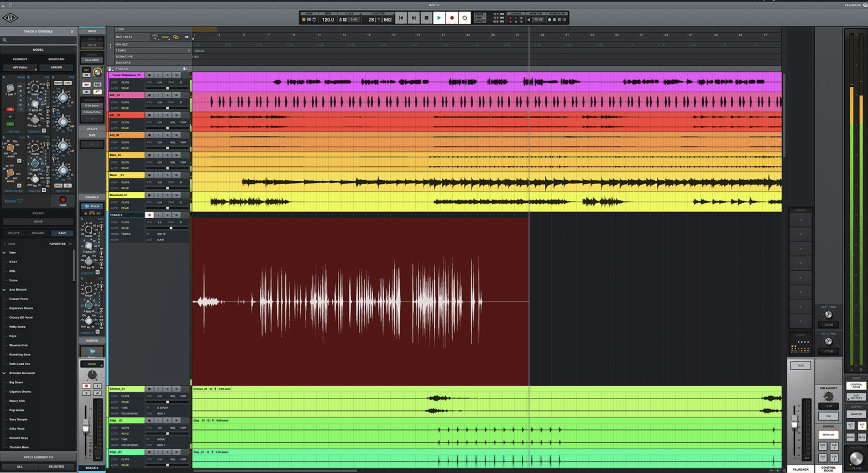
Task: Record-arm the Travis Thibodaux_01 track
Action: click(149, 75)
